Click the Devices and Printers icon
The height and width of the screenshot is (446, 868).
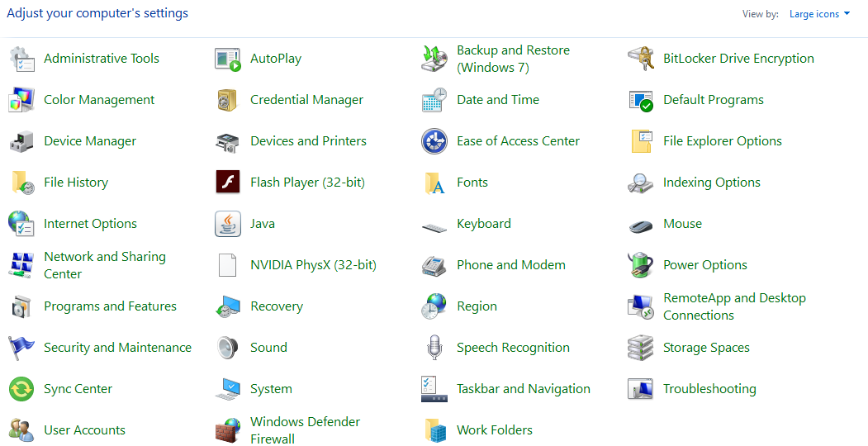228,142
